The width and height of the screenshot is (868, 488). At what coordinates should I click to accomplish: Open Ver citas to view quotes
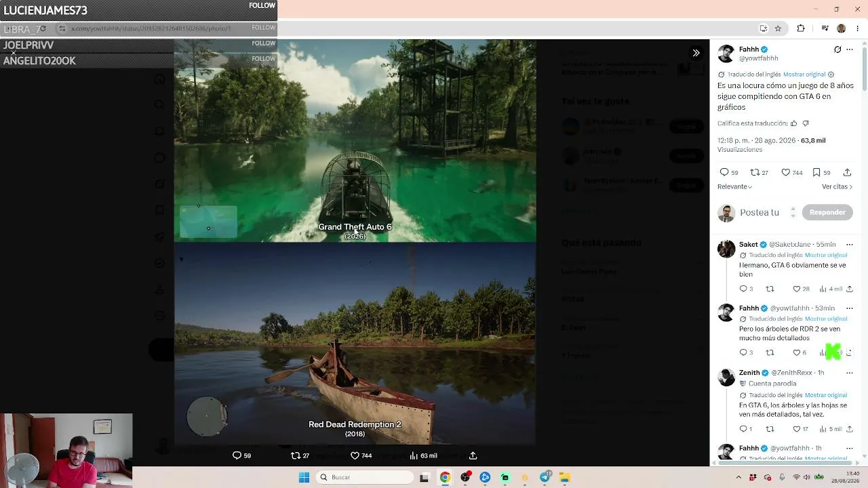[x=837, y=186]
